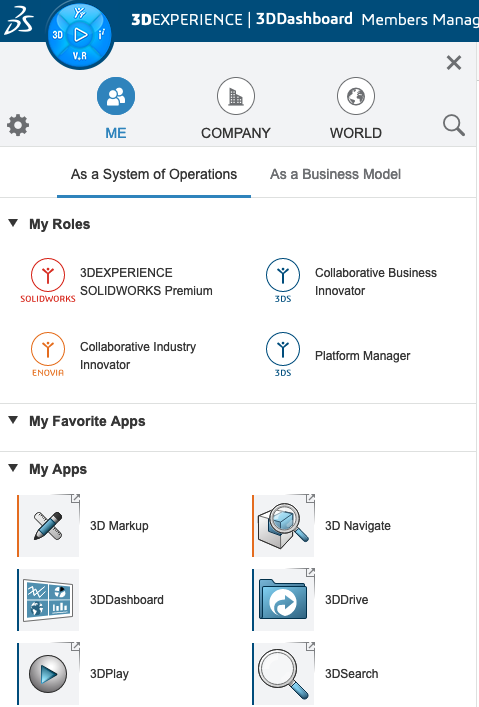479x707 pixels.
Task: Switch to As a Business Model tab
Action: click(335, 174)
